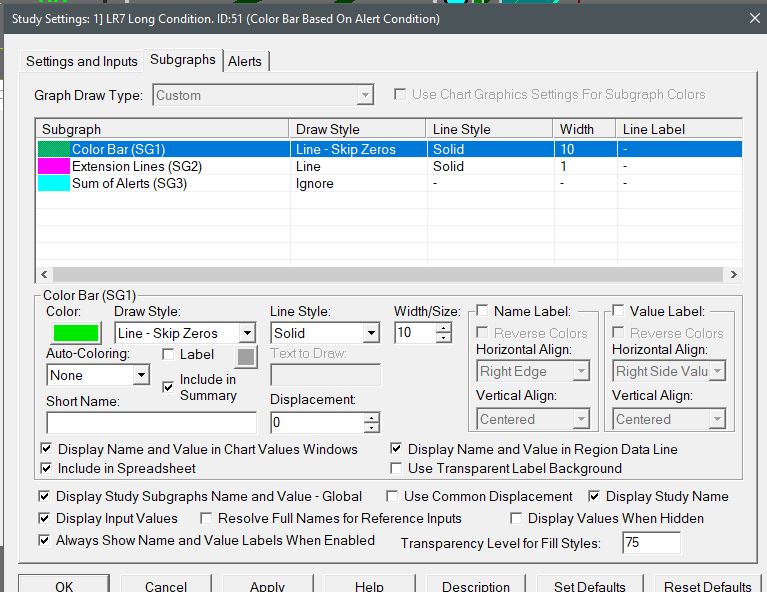The height and width of the screenshot is (592, 767).
Task: Enable Use Transparent Label Background
Action: coord(397,468)
